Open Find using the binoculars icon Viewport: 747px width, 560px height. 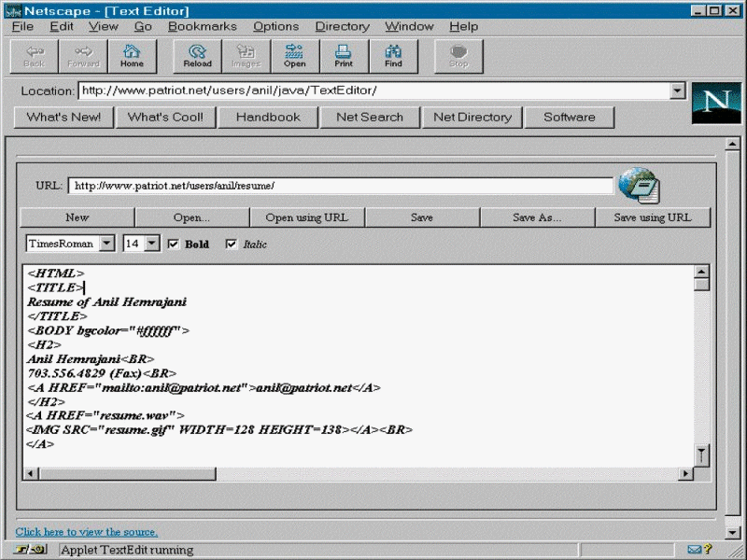393,57
